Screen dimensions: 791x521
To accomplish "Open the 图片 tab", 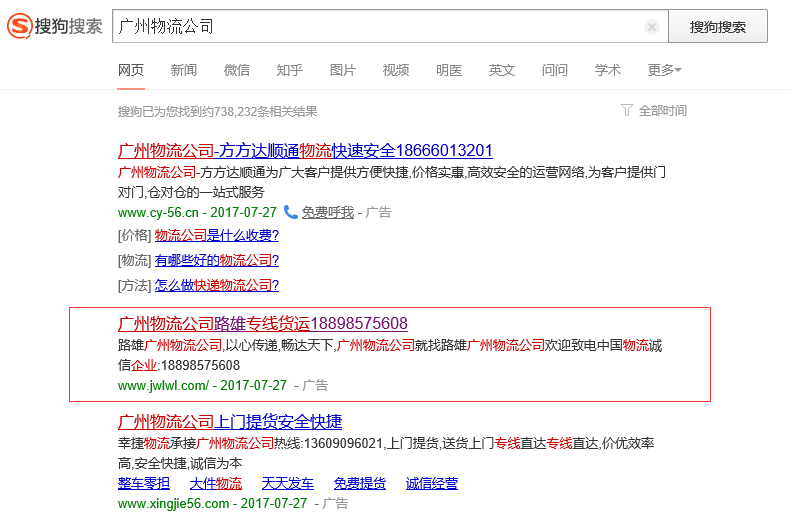I will [343, 70].
